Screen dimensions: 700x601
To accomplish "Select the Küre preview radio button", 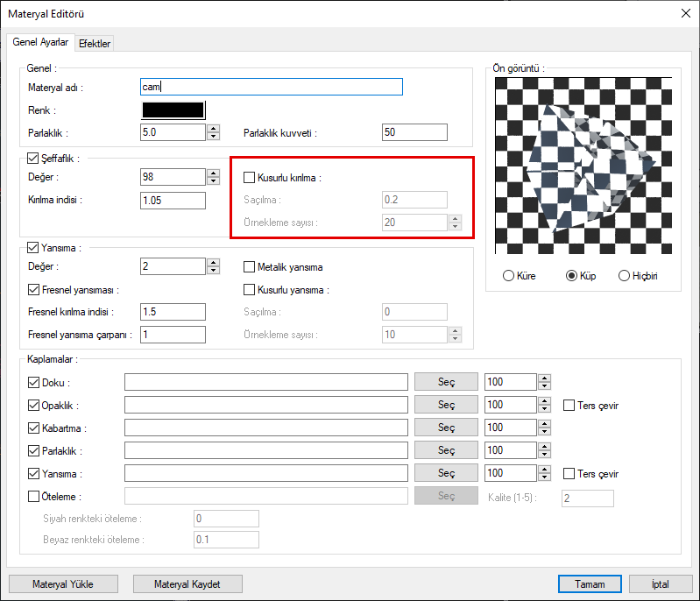I will [x=508, y=275].
